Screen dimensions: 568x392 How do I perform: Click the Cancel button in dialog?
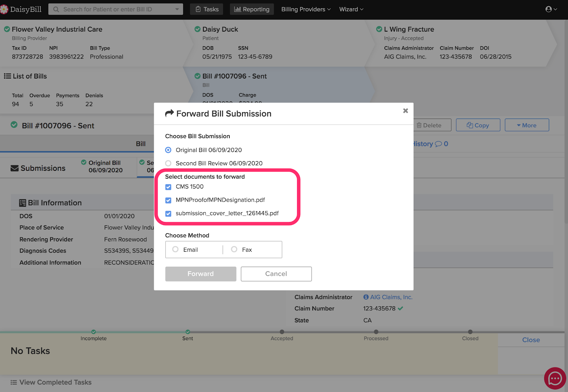[x=276, y=274]
